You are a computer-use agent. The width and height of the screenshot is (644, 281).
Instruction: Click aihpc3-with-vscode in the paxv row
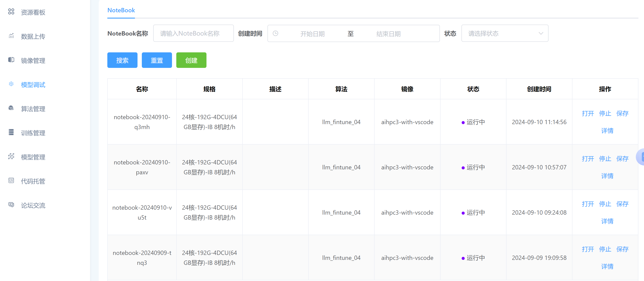click(407, 167)
